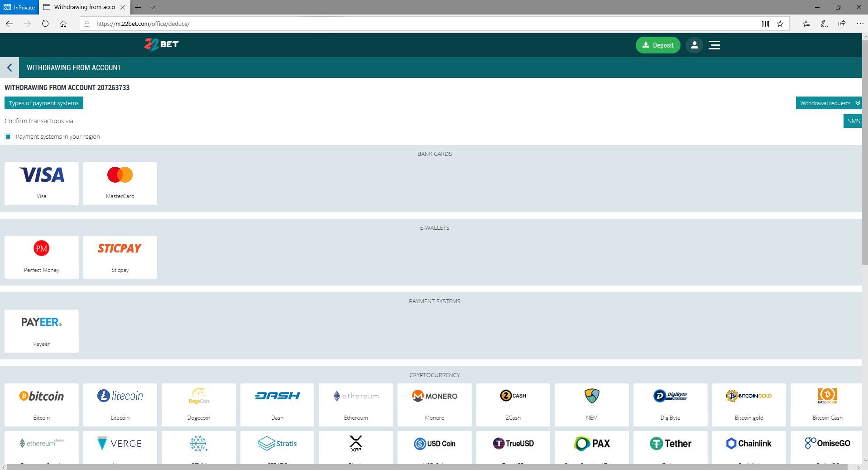Click the add notes pen icon

824,24
